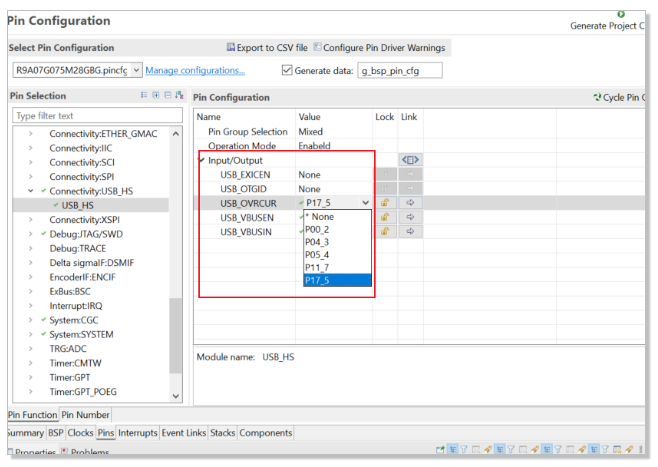Open the Interrupts tab
The image size is (658, 467).
138,433
